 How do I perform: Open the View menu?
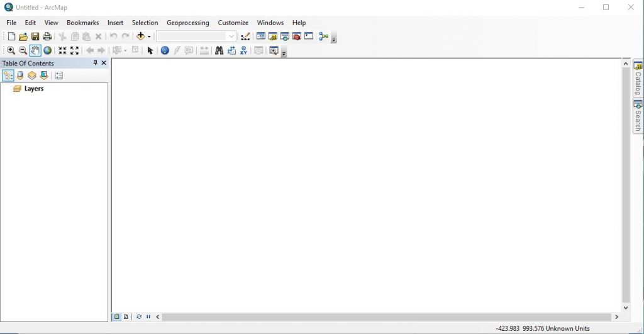(52, 23)
